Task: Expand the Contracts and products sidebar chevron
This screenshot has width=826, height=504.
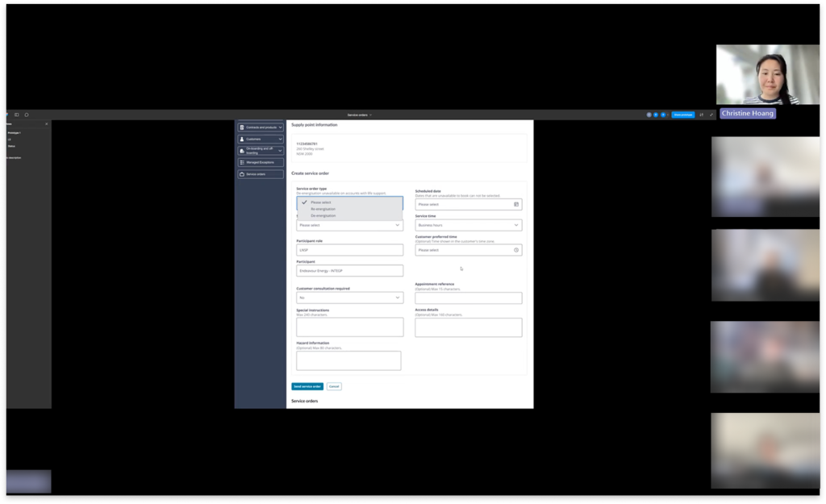Action: coord(279,127)
